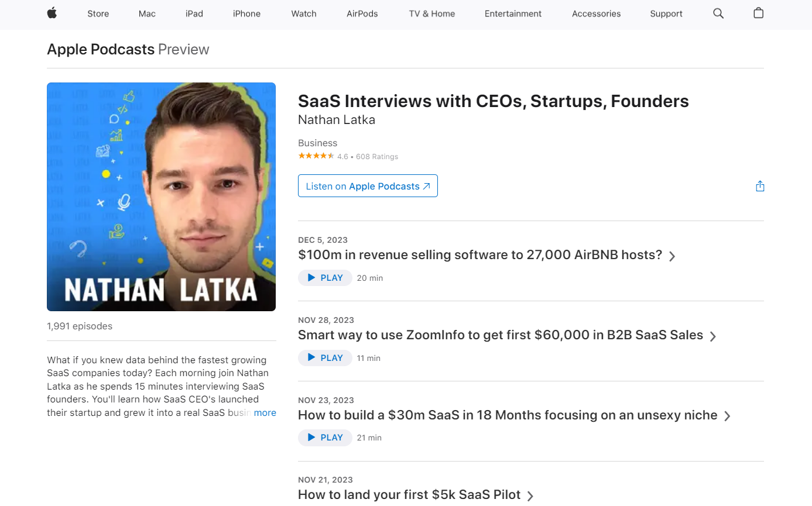Click the Apple Podcasts Preview heading

pyautogui.click(x=128, y=49)
